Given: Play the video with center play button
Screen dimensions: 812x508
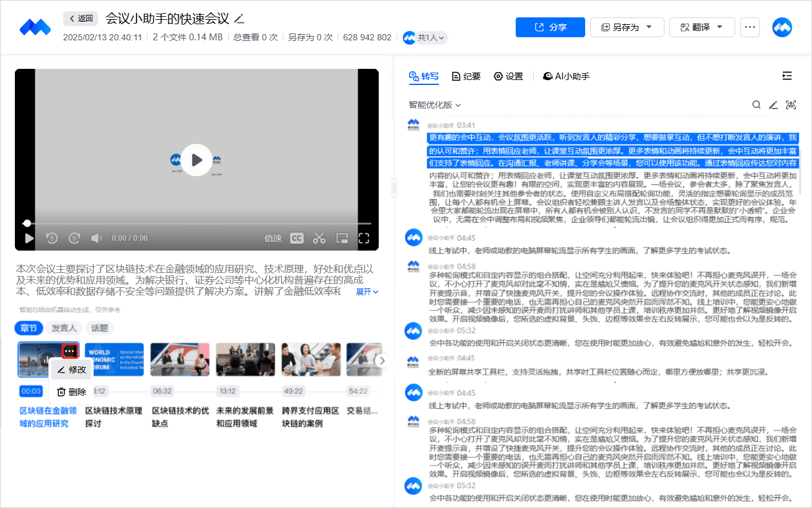Looking at the screenshot, I should click(196, 160).
